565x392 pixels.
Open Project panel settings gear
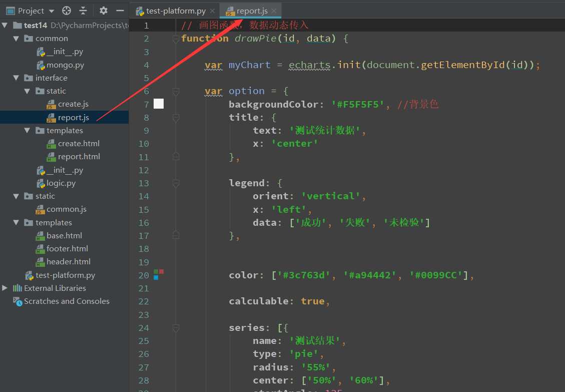tap(104, 11)
